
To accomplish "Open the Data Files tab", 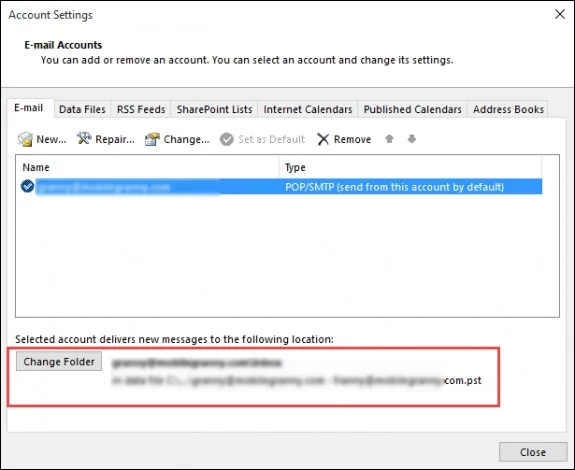I will [x=82, y=109].
